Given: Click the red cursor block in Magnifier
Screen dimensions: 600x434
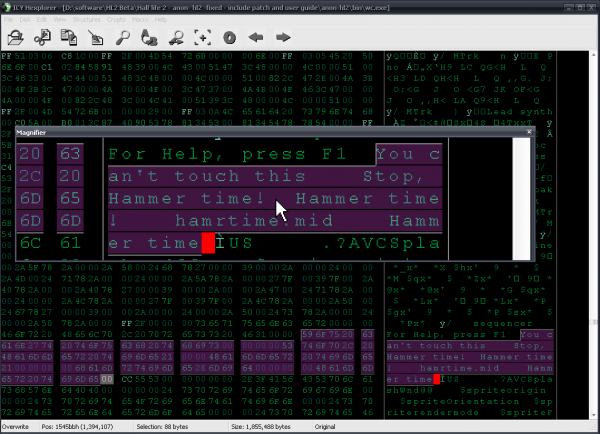Looking at the screenshot, I should [x=208, y=243].
